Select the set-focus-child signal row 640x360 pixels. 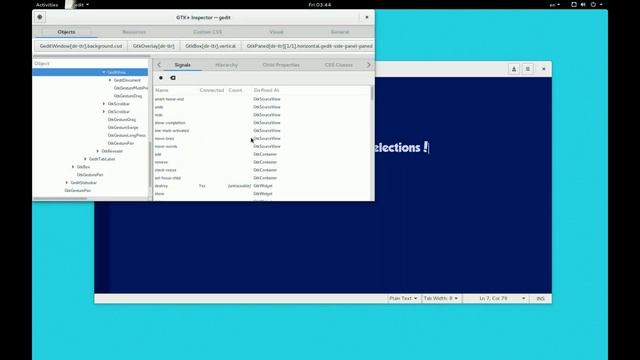pyautogui.click(x=262, y=178)
